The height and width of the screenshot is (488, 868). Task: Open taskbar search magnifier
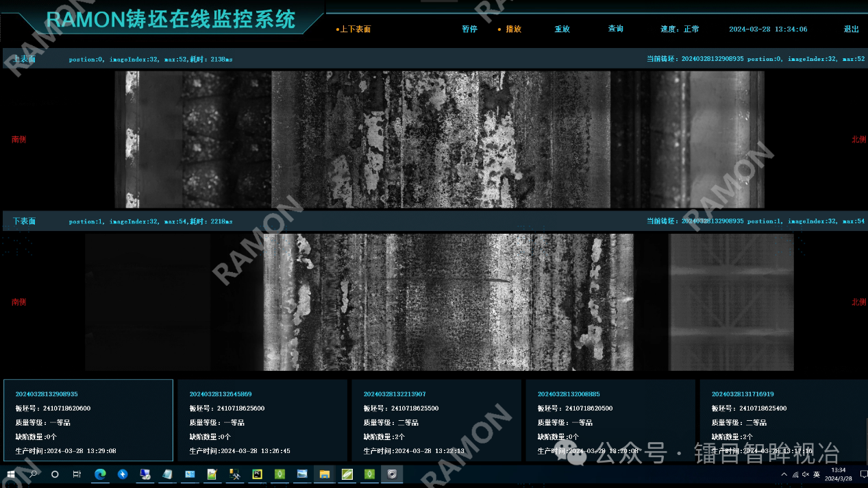(x=33, y=474)
